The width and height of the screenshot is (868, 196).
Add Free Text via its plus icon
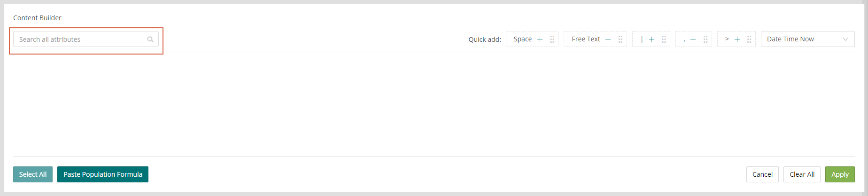(608, 39)
